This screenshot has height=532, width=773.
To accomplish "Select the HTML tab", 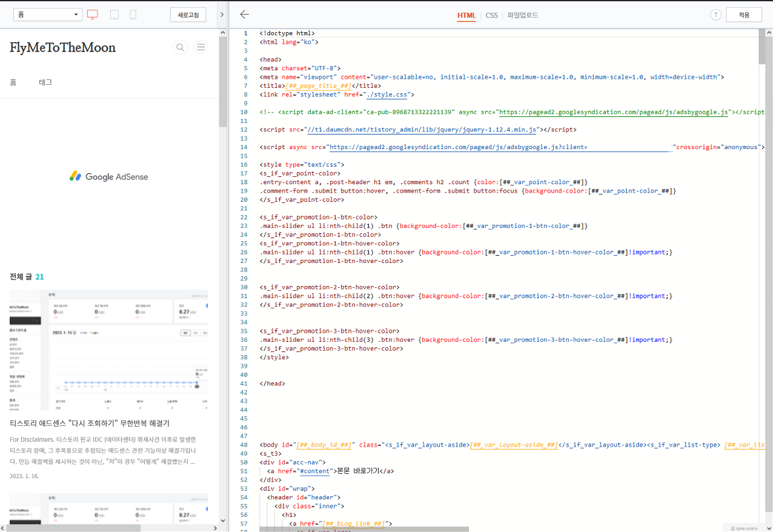I will 466,15.
